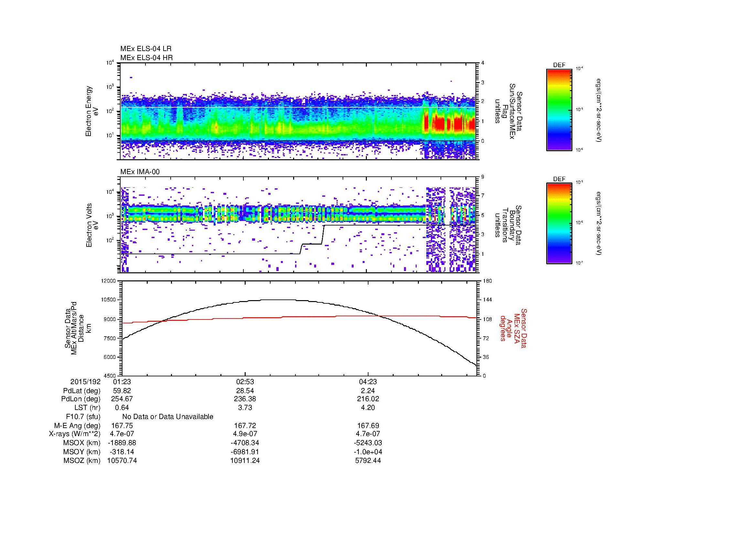Click the '04:23' time tick label
This screenshot has height=534, width=756.
(x=368, y=382)
